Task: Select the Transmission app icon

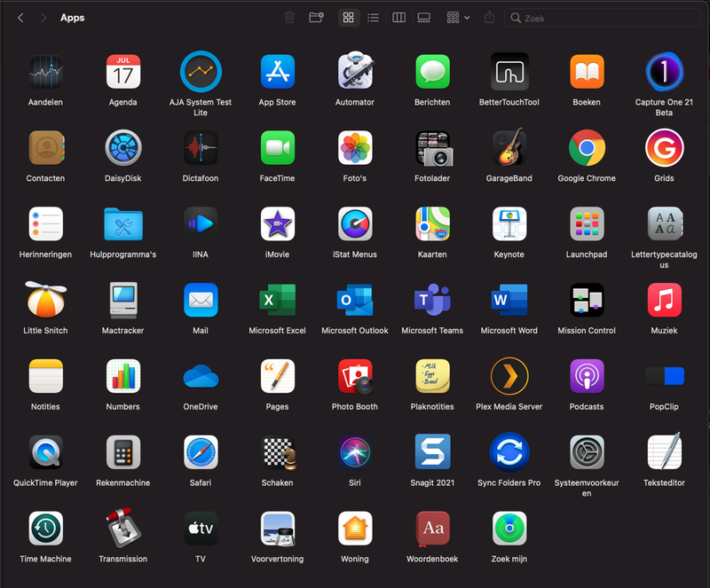Action: click(123, 528)
